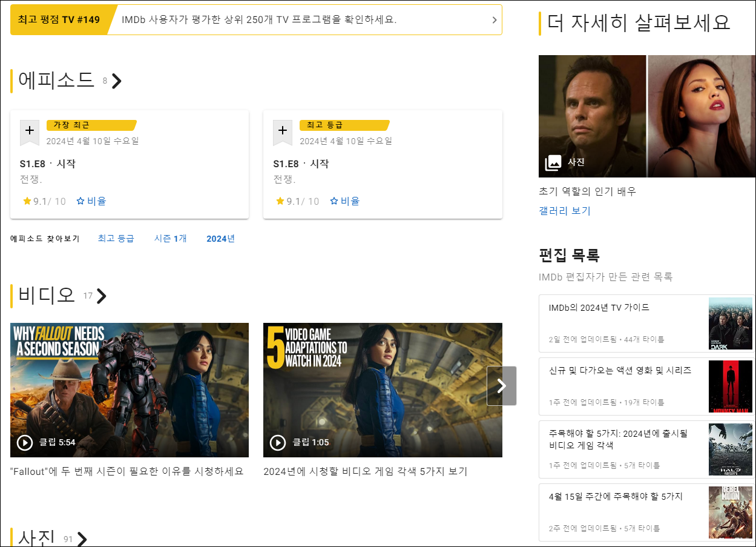Open the top 250 TV programs link text
The height and width of the screenshot is (547, 756).
click(259, 20)
